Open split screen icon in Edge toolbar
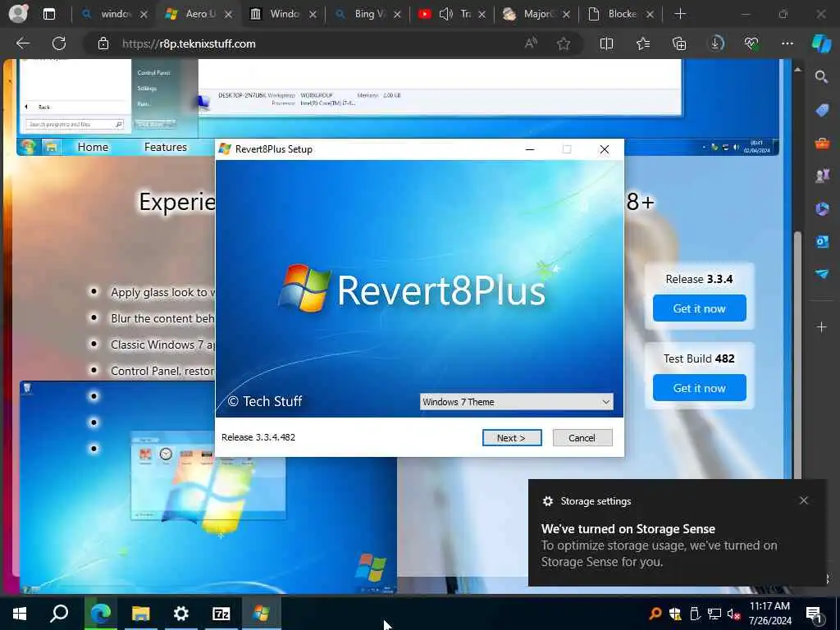840x630 pixels. tap(606, 43)
